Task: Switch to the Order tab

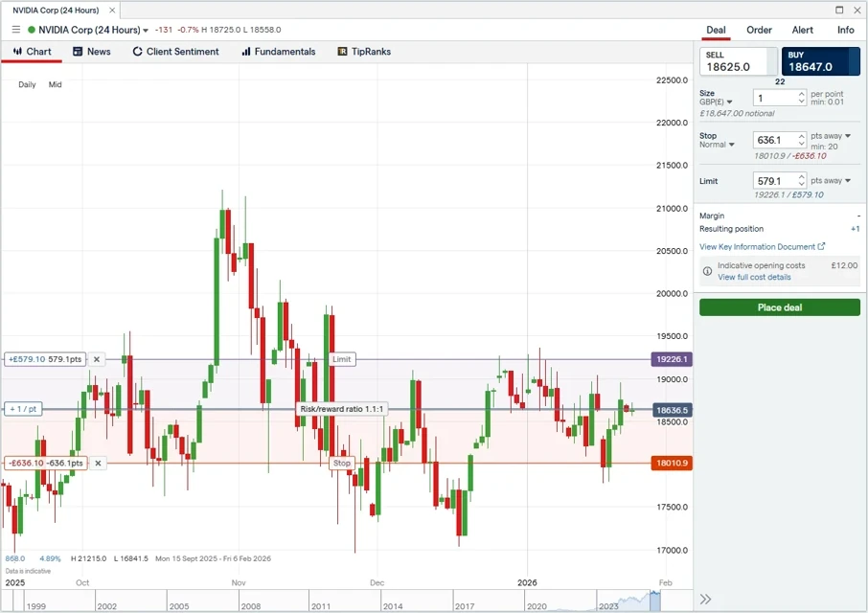Action: pos(759,30)
